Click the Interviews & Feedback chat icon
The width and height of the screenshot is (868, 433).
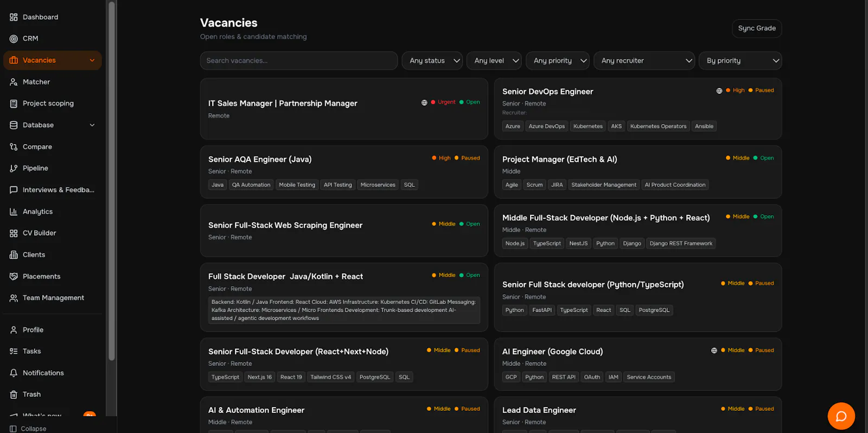tap(14, 190)
